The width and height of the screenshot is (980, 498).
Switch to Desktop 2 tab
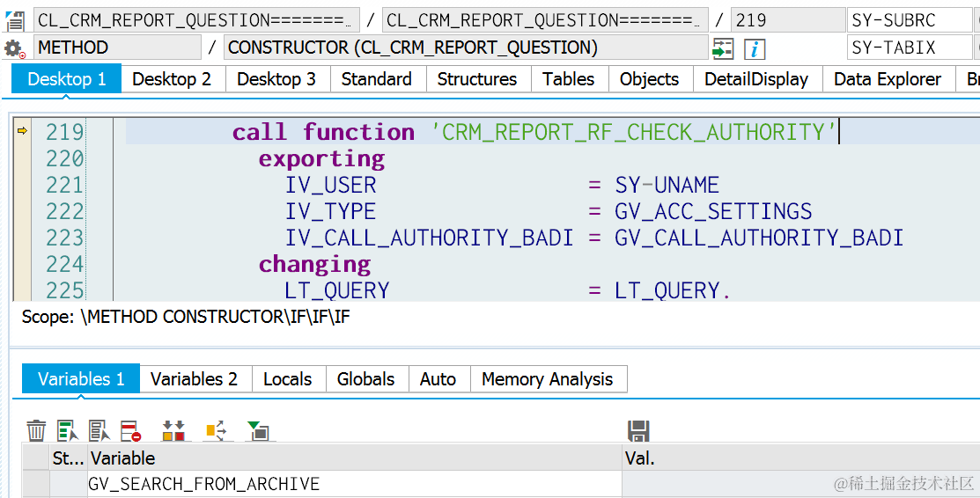coord(172,79)
